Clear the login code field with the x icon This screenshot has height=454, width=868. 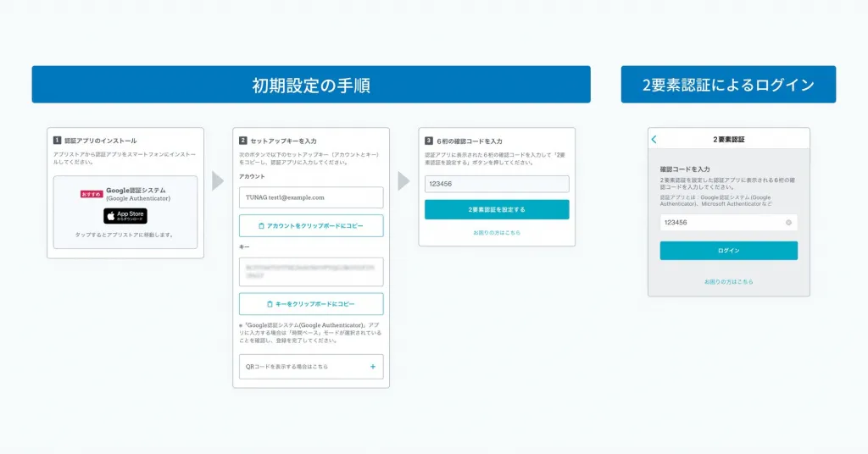click(788, 222)
